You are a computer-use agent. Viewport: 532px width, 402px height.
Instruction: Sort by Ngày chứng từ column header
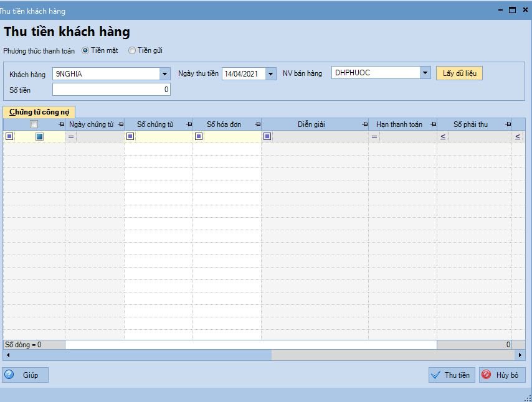click(x=92, y=124)
